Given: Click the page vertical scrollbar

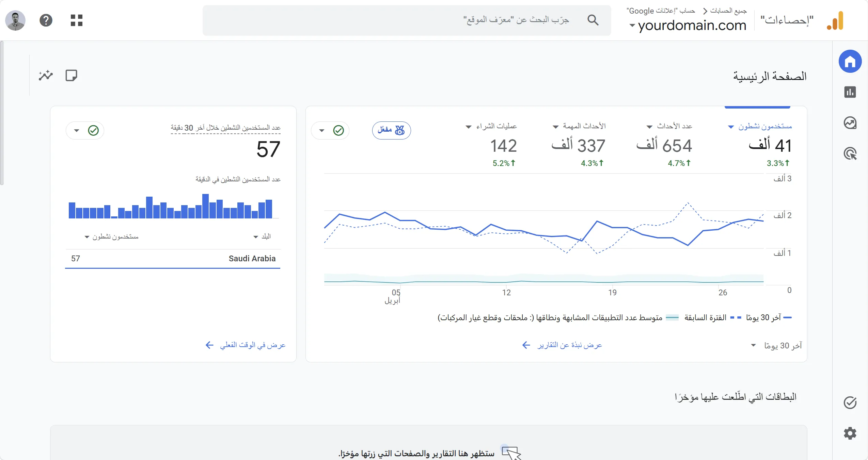Looking at the screenshot, I should coord(2,113).
